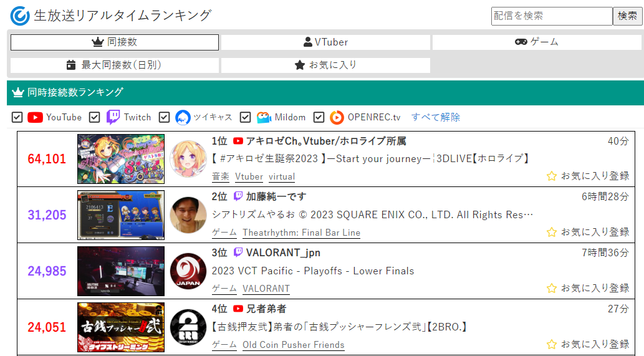Click the crown icon in 同時接続数ランキング header
Screen dimensions: 644x356
point(17,92)
